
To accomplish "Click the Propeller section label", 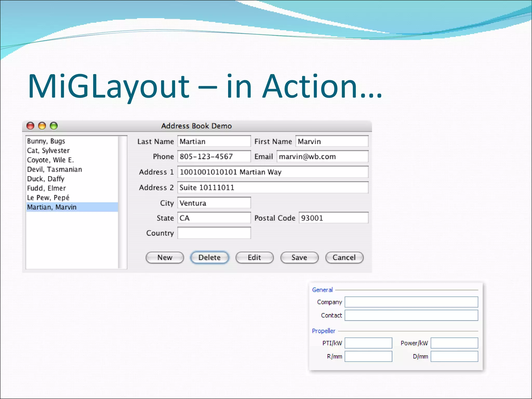I will tap(324, 331).
